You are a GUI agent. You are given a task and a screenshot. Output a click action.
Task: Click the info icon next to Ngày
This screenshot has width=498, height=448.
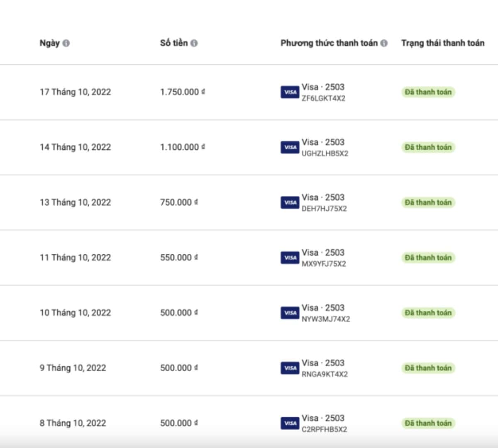click(66, 43)
